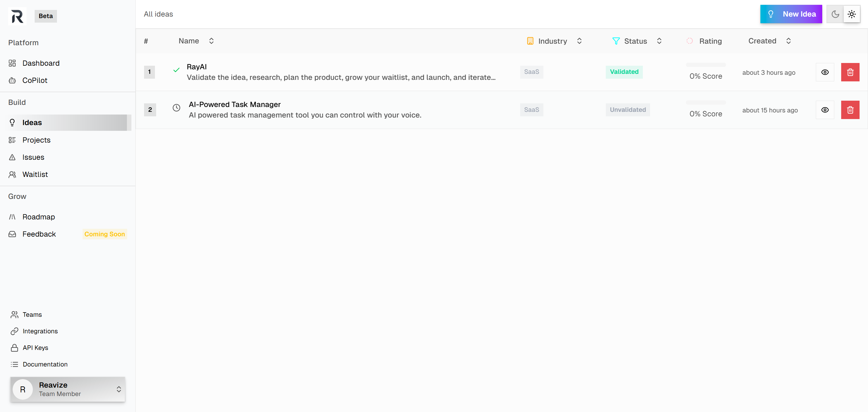This screenshot has width=868, height=412.
Task: Open the Documentation link
Action: click(x=45, y=364)
